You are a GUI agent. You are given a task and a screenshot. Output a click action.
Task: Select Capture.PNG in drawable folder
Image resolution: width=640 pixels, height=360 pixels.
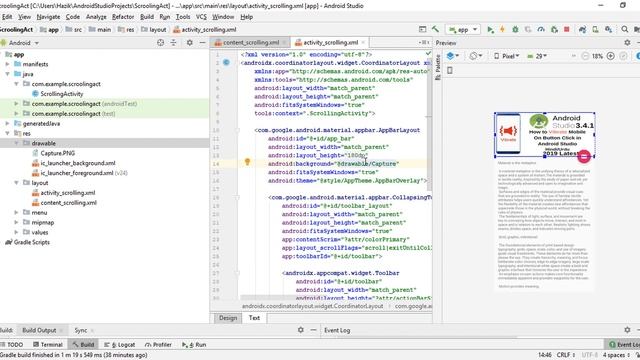coord(58,153)
